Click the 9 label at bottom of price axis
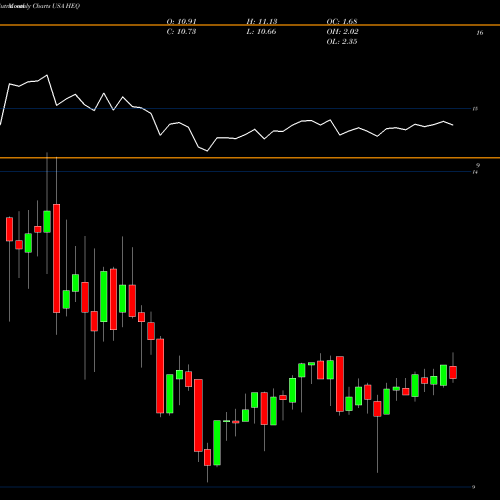The image size is (500, 500). (x=473, y=487)
